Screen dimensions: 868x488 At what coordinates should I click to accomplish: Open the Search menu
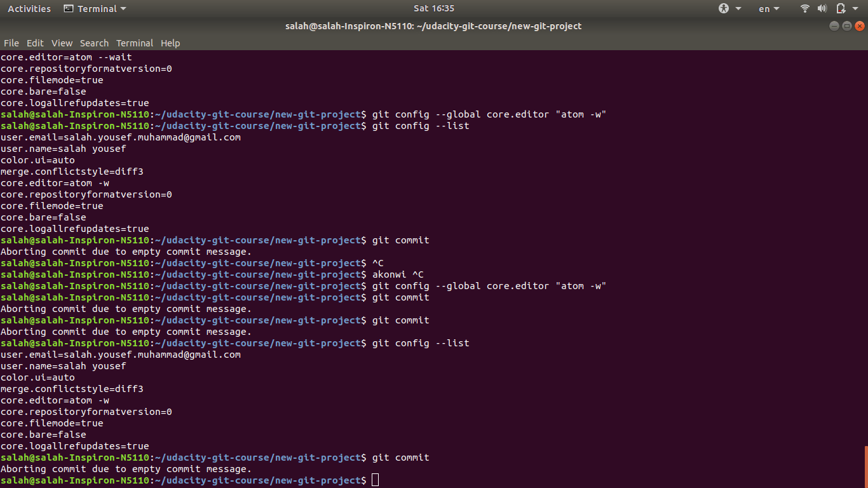pyautogui.click(x=94, y=43)
